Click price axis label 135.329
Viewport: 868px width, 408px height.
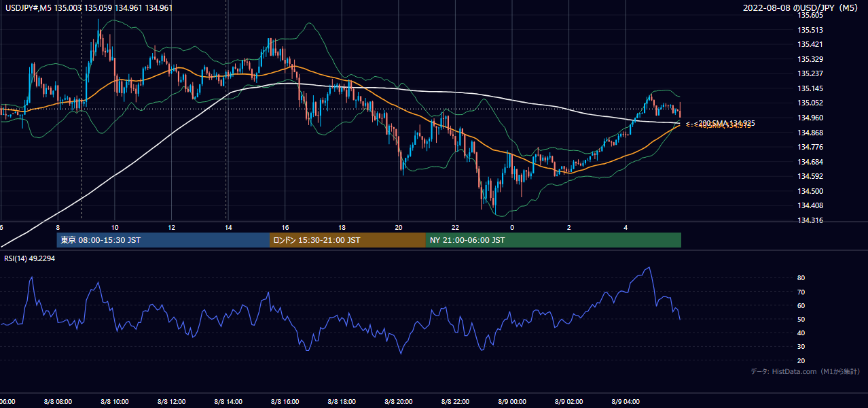810,59
